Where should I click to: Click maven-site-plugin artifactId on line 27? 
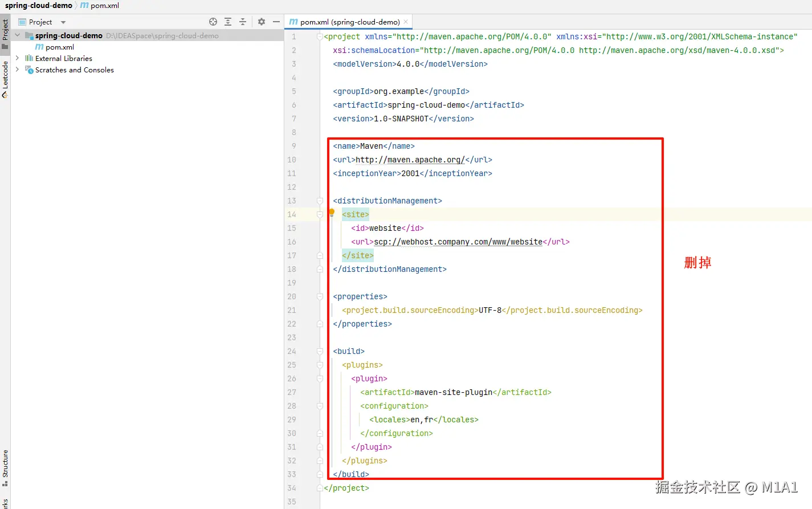456,392
